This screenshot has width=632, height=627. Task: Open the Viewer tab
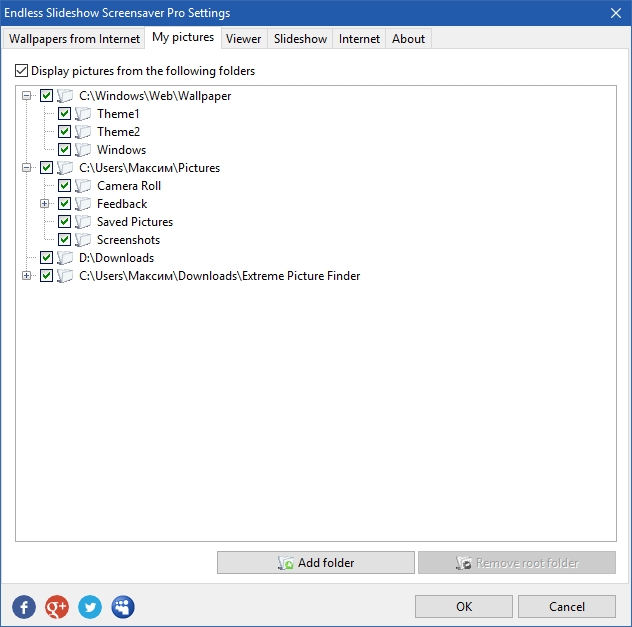(243, 39)
